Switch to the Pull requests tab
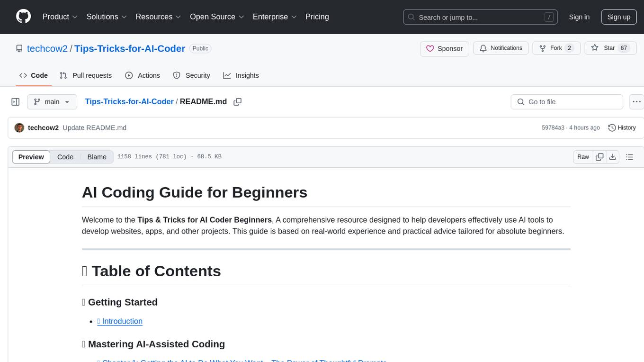Viewport: 644px width, 362px height. [x=86, y=75]
